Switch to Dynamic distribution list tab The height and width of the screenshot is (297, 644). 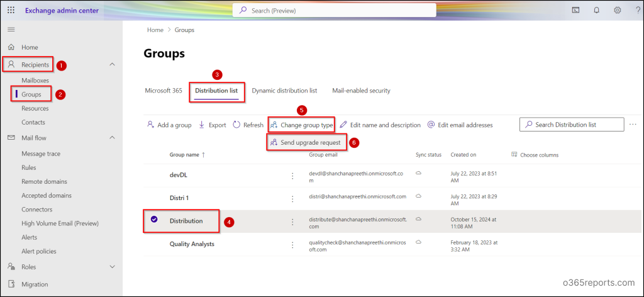click(x=284, y=91)
